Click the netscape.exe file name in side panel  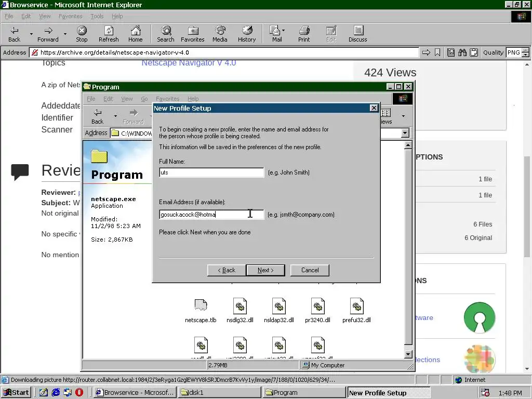(113, 199)
